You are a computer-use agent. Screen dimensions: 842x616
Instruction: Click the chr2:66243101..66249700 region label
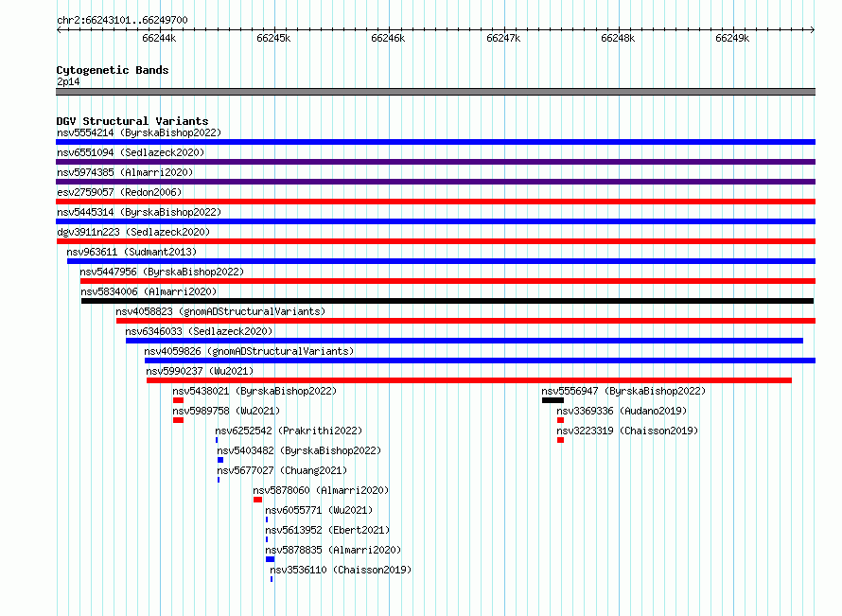pyautogui.click(x=122, y=21)
